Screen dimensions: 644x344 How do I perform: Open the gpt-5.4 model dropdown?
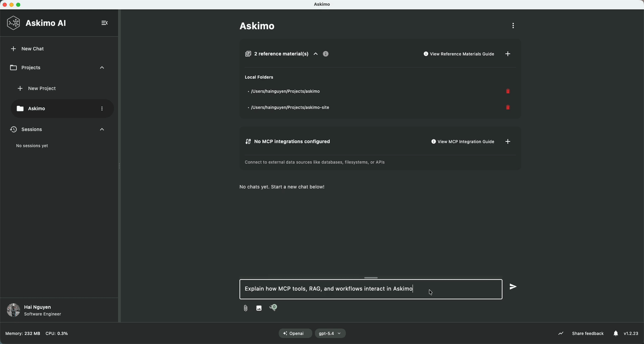tap(330, 333)
